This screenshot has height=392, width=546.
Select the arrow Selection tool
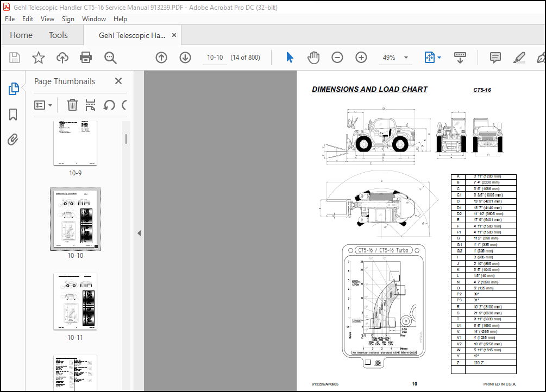pos(290,58)
